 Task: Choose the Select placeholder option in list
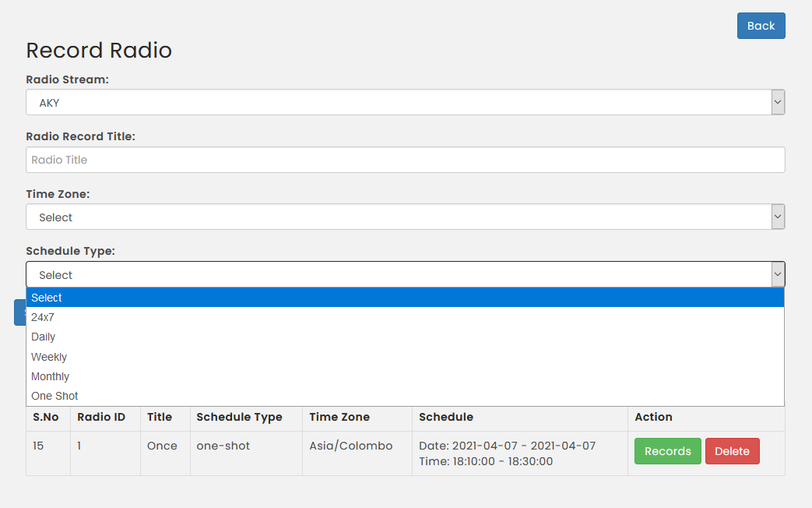[x=405, y=298]
